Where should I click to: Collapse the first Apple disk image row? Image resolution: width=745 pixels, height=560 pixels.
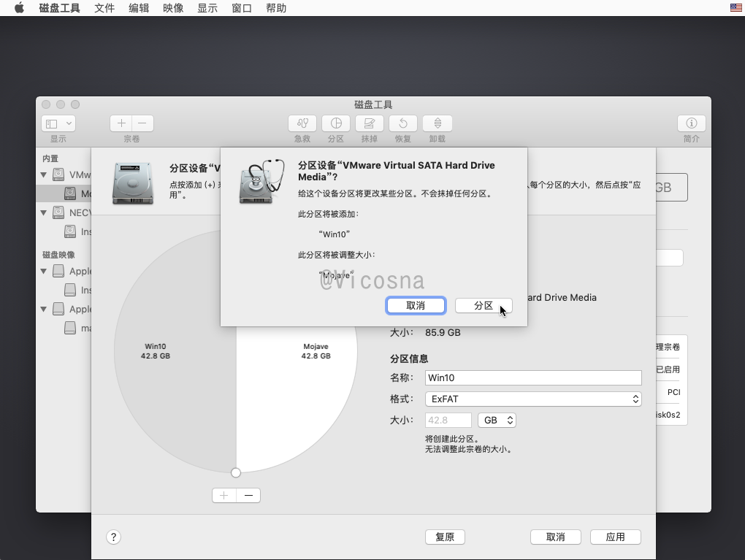click(x=44, y=271)
